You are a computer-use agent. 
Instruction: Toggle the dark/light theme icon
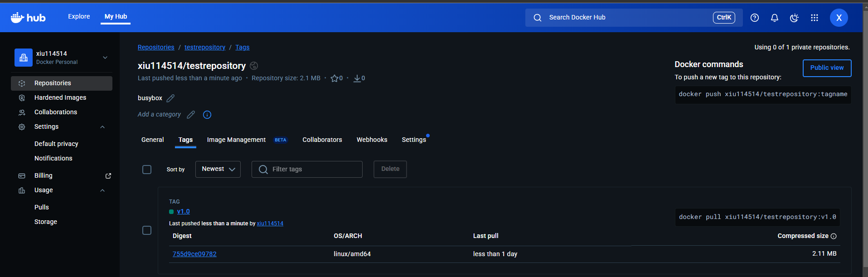[794, 18]
